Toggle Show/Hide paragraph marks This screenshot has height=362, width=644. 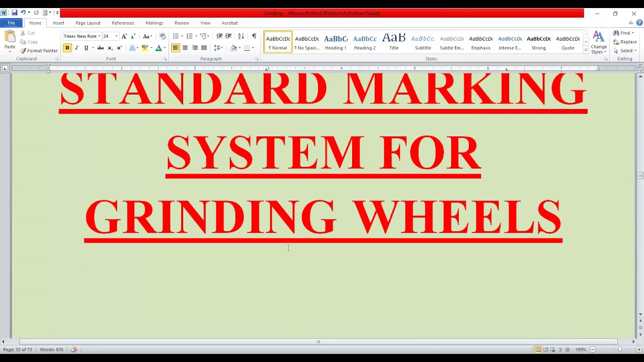pyautogui.click(x=254, y=36)
